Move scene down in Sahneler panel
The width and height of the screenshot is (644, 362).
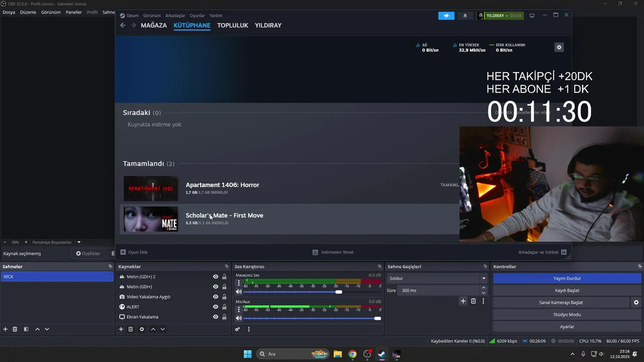point(47,329)
